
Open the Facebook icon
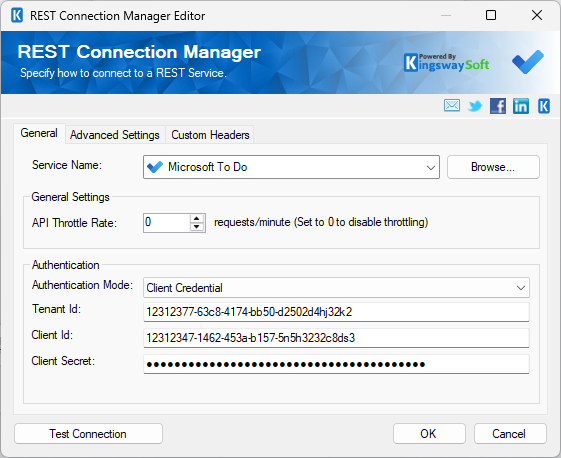click(498, 106)
